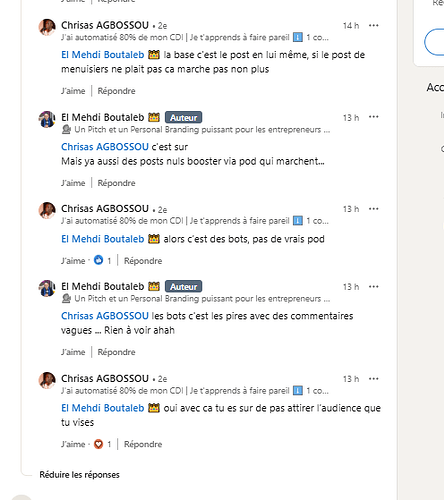Screen dimensions: 444x500
Task: Open three-dot menu on 'les bots c'est les pires' comment
Action: (374, 287)
